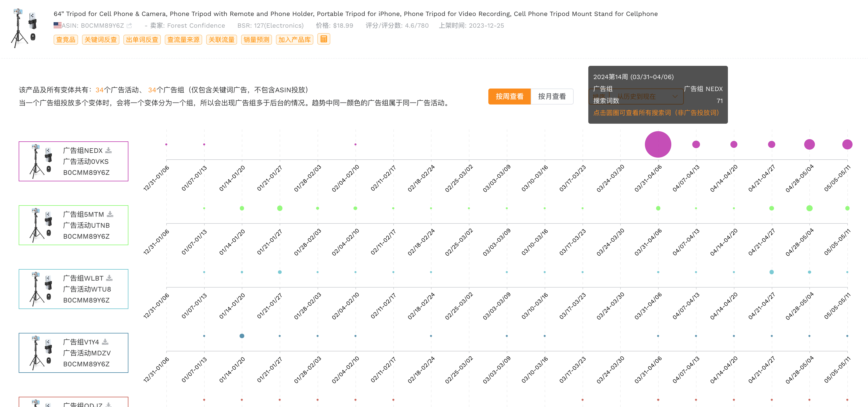Click the WLBT teal bubble at 01/21-01/27

coord(280,272)
